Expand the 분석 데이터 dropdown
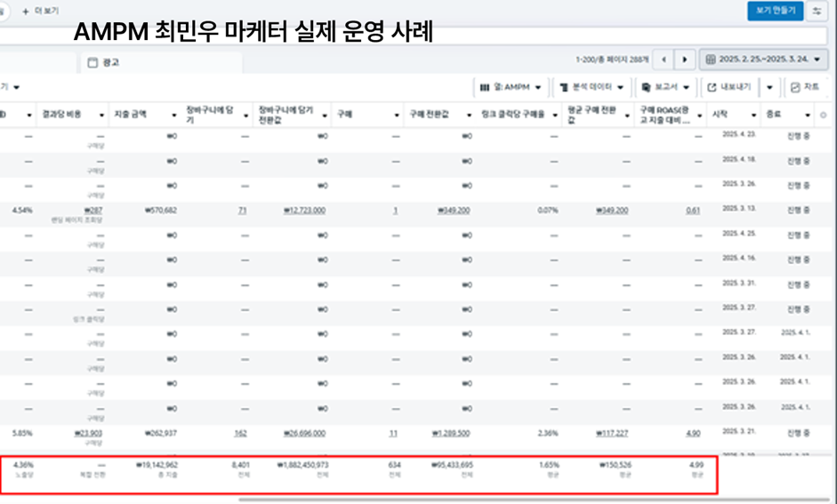 pyautogui.click(x=591, y=87)
